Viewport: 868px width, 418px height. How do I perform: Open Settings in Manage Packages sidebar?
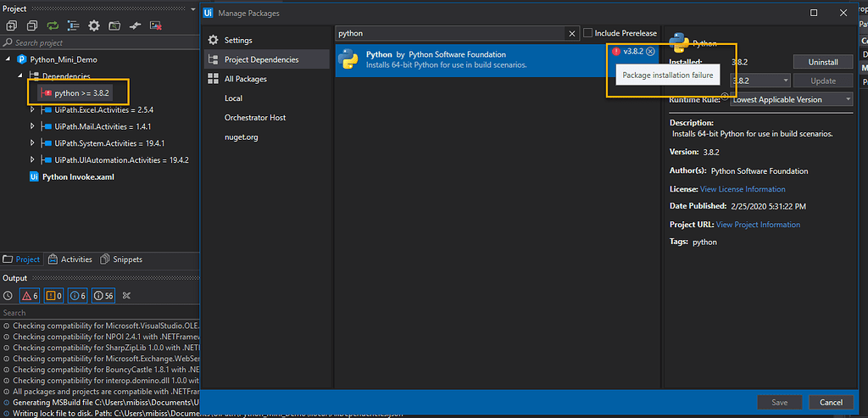click(x=266, y=41)
